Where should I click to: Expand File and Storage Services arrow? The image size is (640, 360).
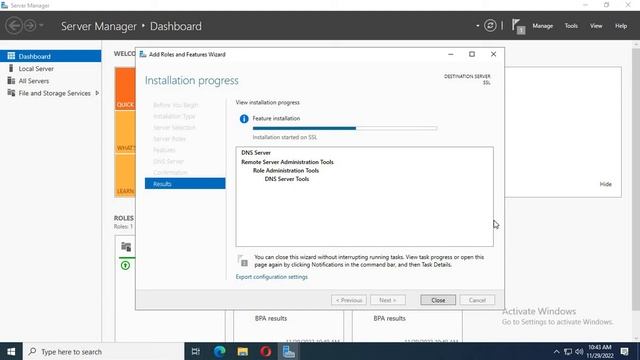[97, 93]
